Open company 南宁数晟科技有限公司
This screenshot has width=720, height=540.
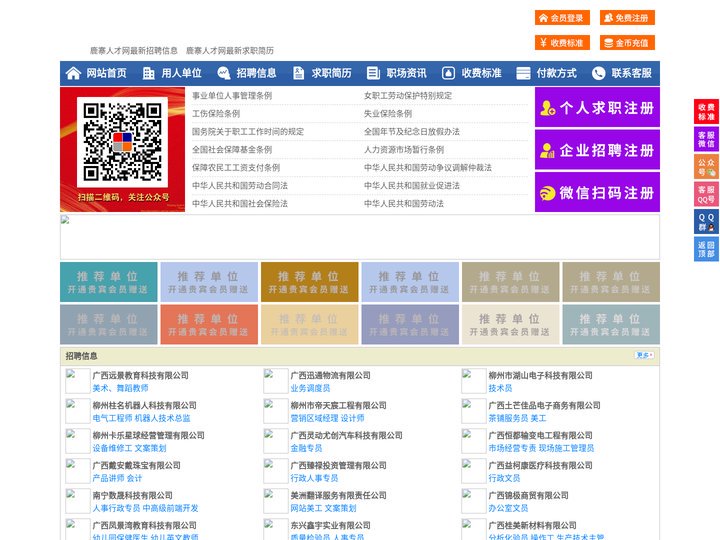(x=133, y=495)
